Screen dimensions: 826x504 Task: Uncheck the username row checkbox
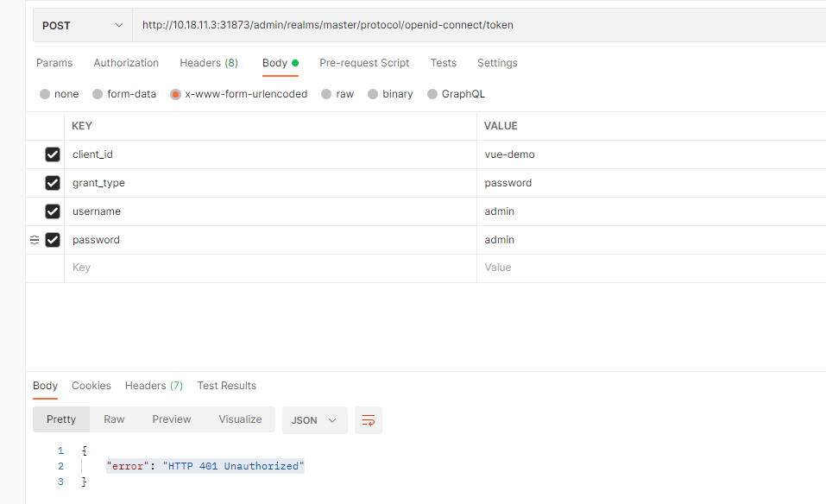click(x=52, y=211)
